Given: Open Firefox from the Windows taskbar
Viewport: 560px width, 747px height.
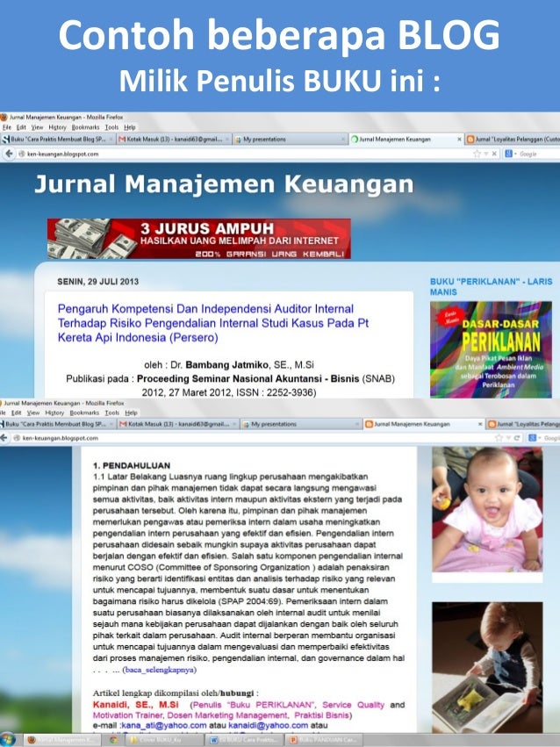Looking at the screenshot, I should [x=61, y=740].
